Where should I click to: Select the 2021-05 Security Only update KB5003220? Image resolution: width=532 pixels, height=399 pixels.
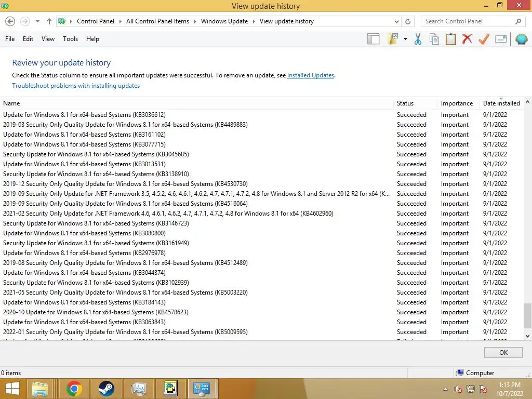coord(261,292)
